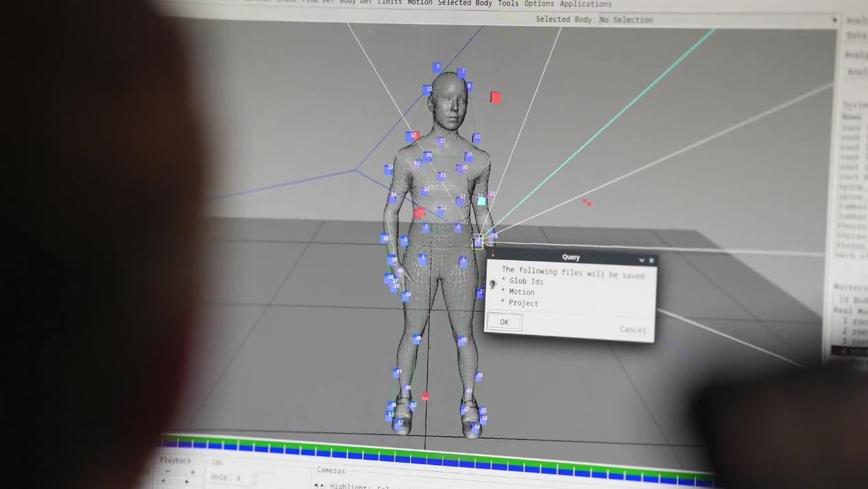868x489 pixels.
Task: Click the red cube marker near the head
Action: [x=496, y=98]
